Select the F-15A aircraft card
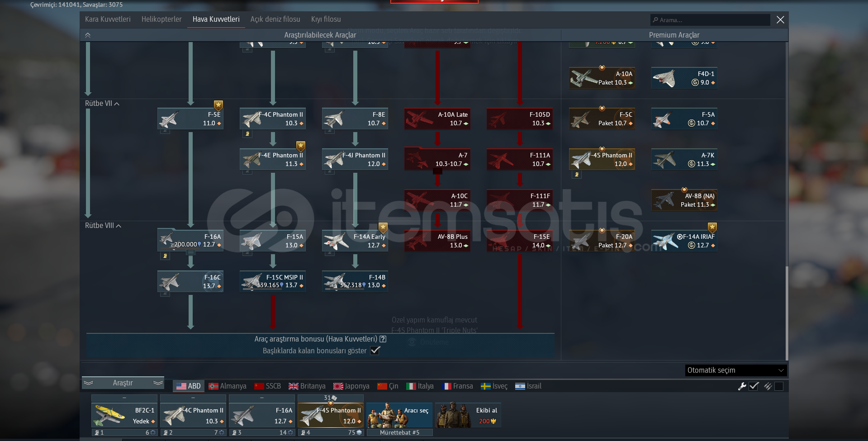Image resolution: width=868 pixels, height=441 pixels. point(273,241)
